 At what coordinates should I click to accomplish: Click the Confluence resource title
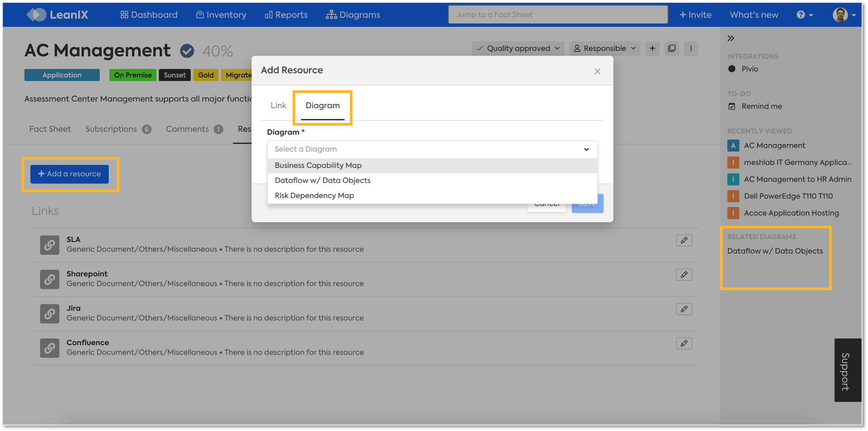[x=88, y=343]
